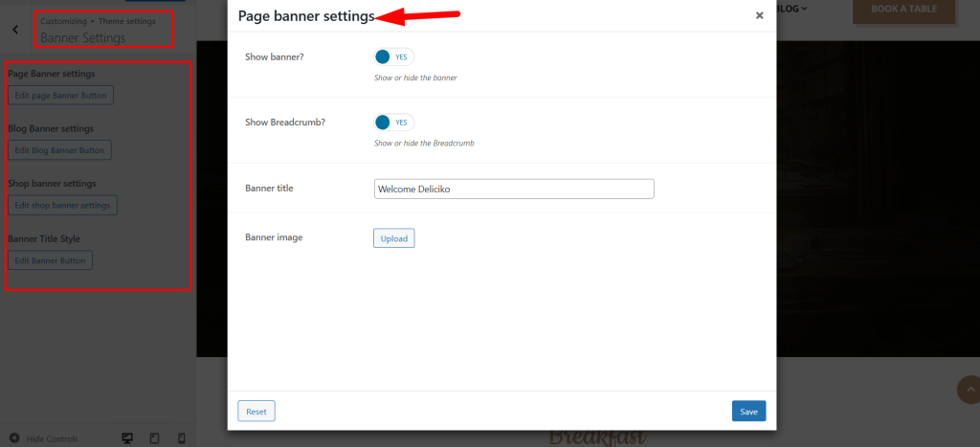Click the Shop banner settings heading
Viewport: 980px width, 447px height.
click(x=52, y=184)
